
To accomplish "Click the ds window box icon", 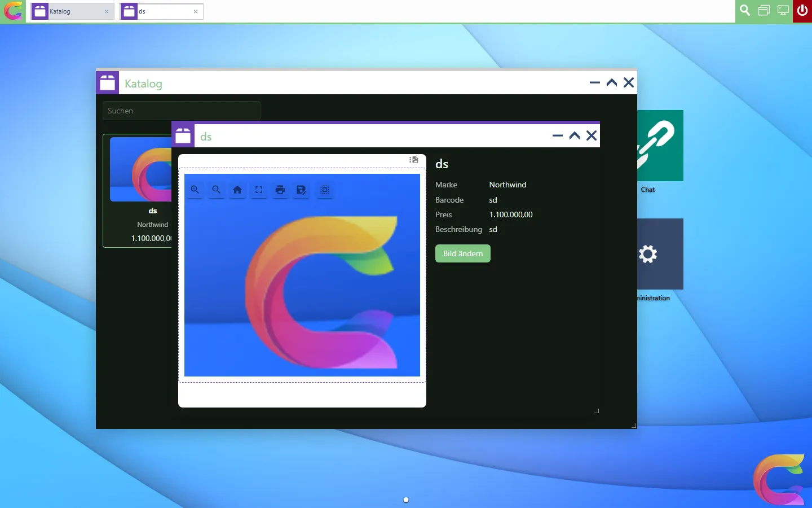I will coord(183,136).
